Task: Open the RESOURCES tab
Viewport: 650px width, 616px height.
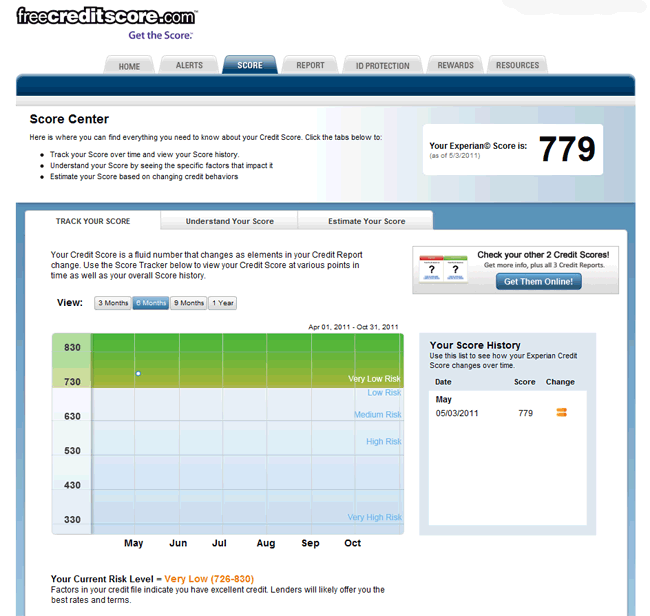Action: click(517, 65)
